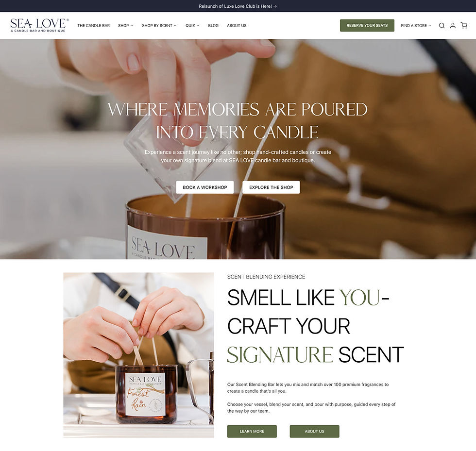Click Book a Workshop button
The image size is (476, 451).
(205, 187)
